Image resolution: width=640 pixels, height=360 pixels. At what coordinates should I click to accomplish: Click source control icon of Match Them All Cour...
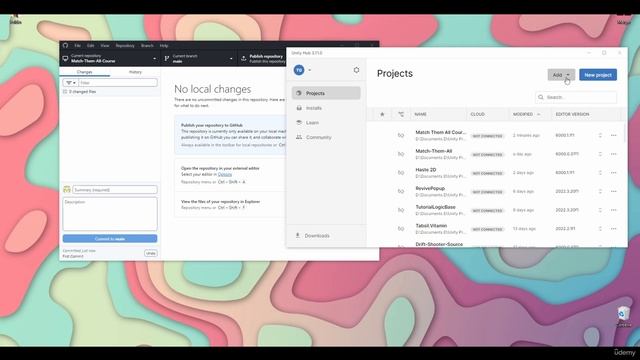tap(401, 135)
